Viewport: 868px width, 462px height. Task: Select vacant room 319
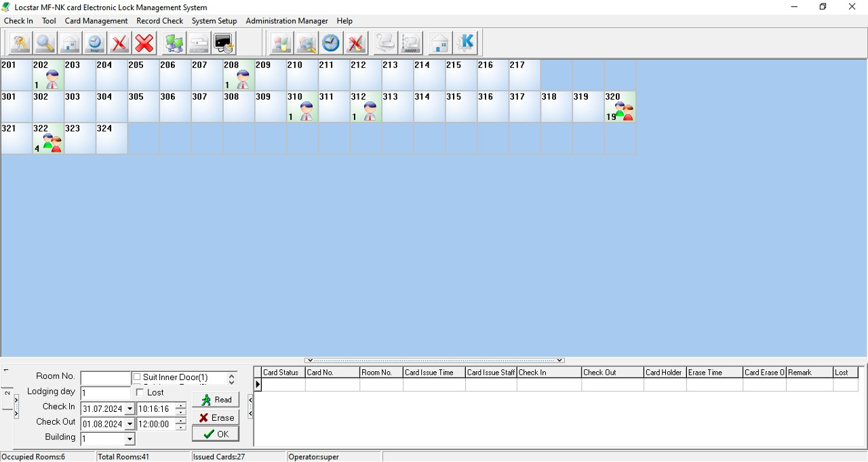point(588,107)
